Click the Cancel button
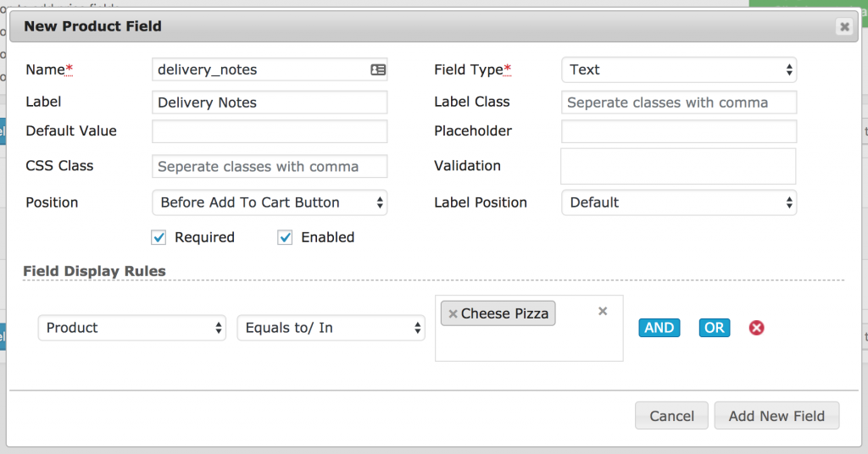868x454 pixels. (671, 416)
